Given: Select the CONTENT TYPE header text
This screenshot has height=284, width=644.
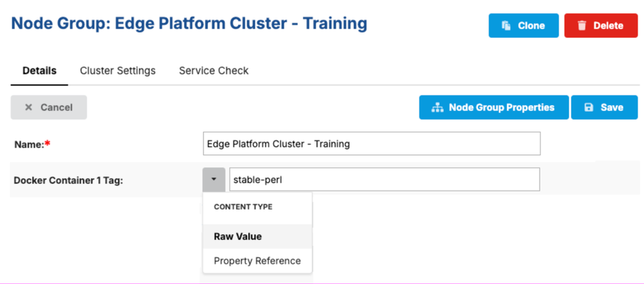Looking at the screenshot, I should coord(243,207).
